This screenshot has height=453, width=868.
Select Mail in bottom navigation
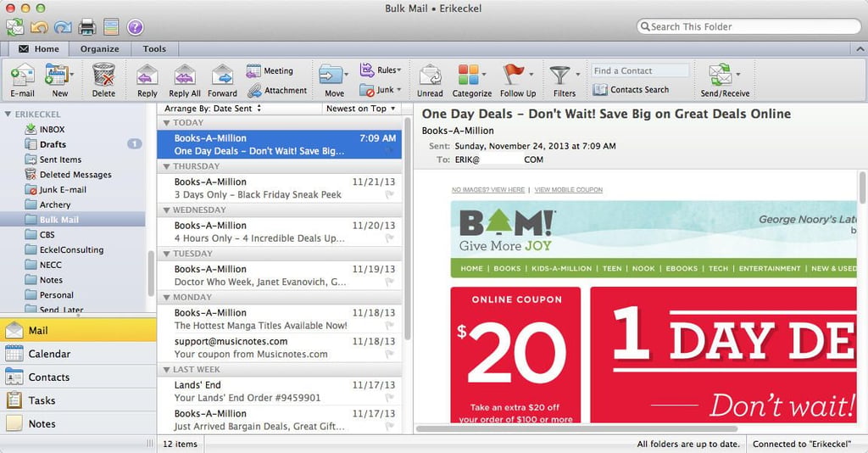click(78, 330)
